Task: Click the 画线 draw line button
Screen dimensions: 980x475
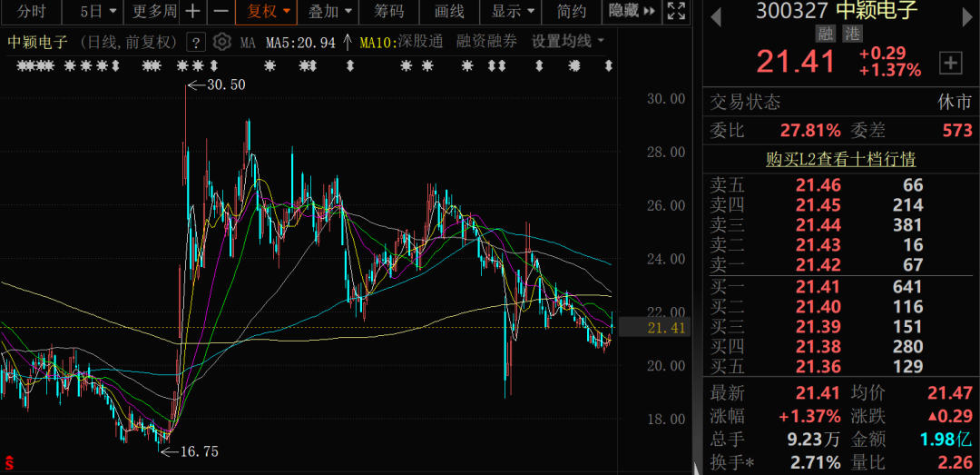Action: pos(449,12)
